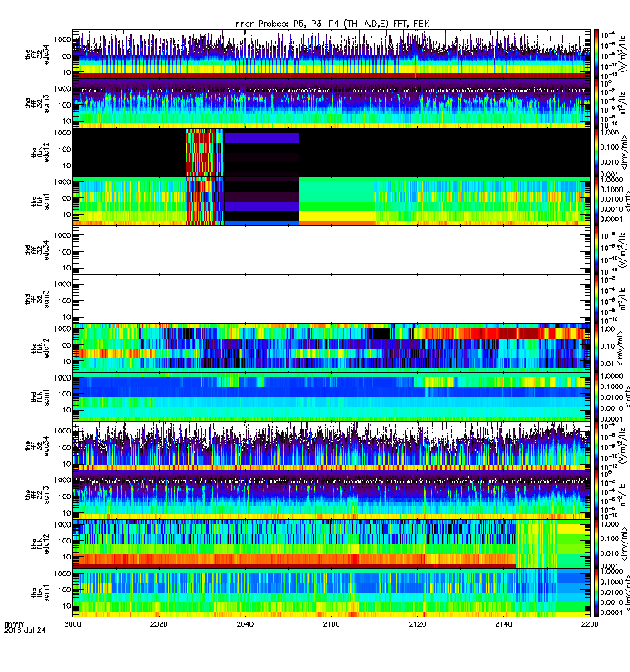
Task: Click the color bar beside empty thd edc34 panel
Action: [x=596, y=250]
